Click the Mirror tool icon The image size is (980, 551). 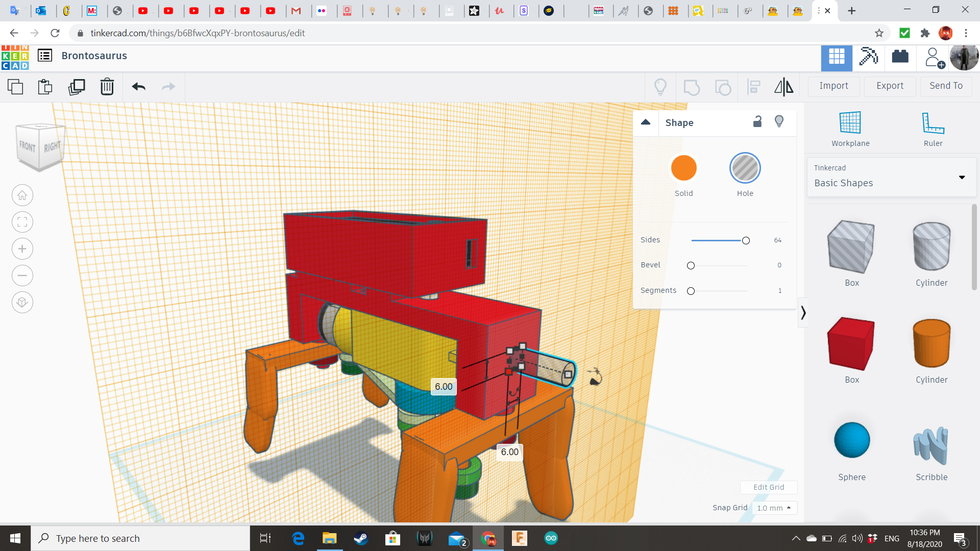(783, 87)
